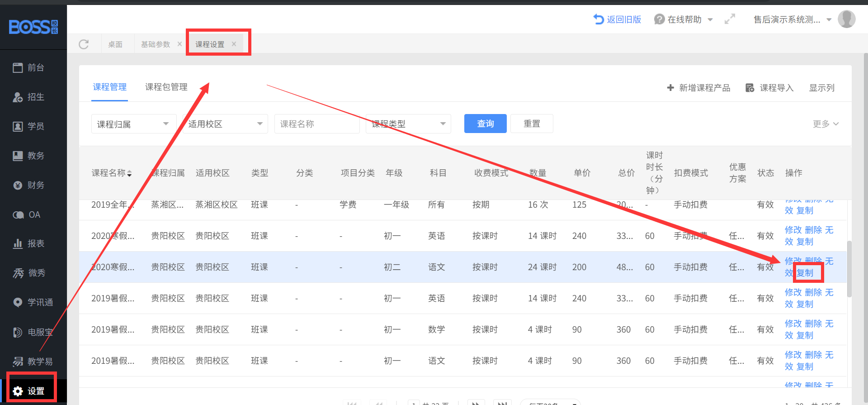Screen dimensions: 868x405
Task: Open the 学讯通 sidebar module
Action: 33,303
